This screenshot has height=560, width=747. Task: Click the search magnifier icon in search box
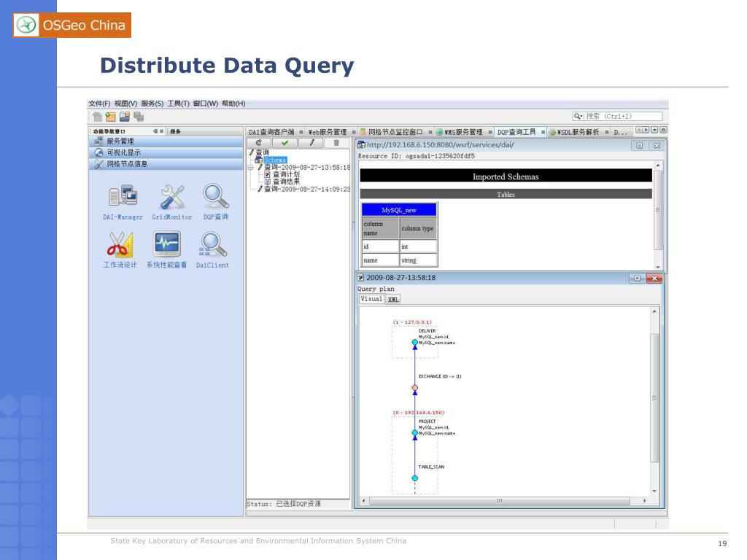pos(578,116)
